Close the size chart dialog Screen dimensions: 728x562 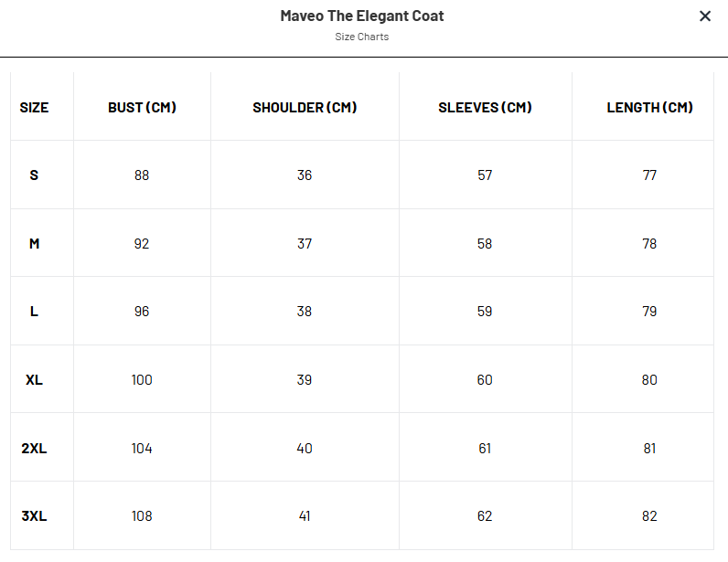point(705,16)
